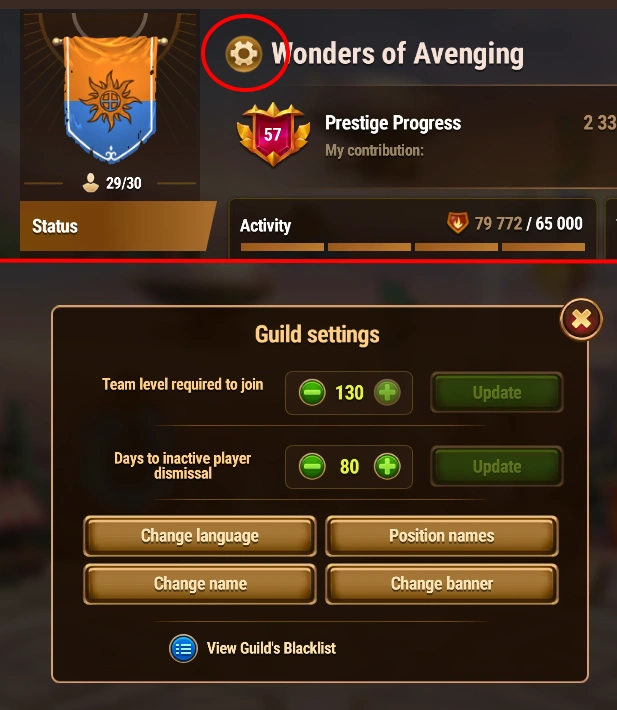The image size is (617, 710).
Task: Click the guild banner emblem
Action: 110,100
